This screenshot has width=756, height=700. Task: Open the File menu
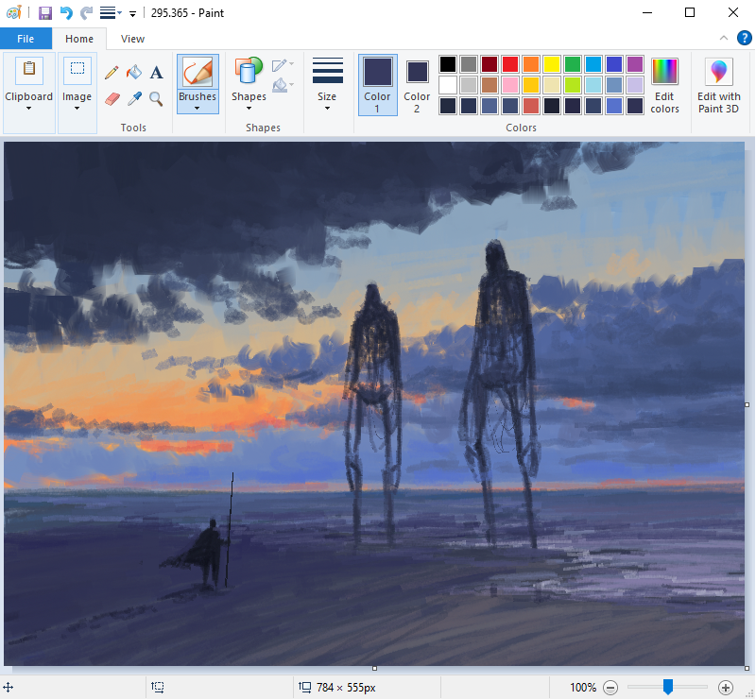point(26,38)
